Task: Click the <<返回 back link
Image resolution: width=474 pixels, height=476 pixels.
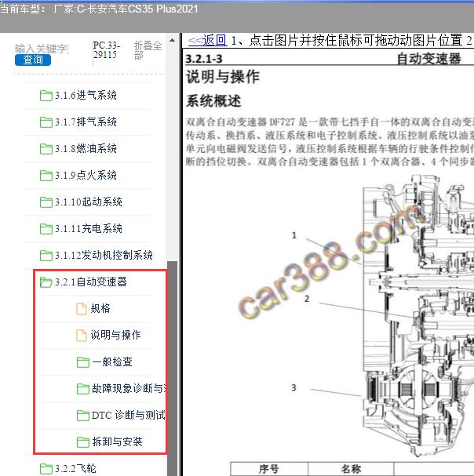Action: pos(207,40)
